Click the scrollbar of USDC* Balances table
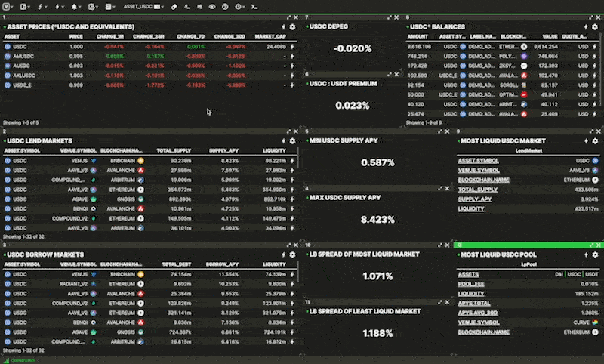Image resolution: width=604 pixels, height=364 pixels. coord(600,69)
